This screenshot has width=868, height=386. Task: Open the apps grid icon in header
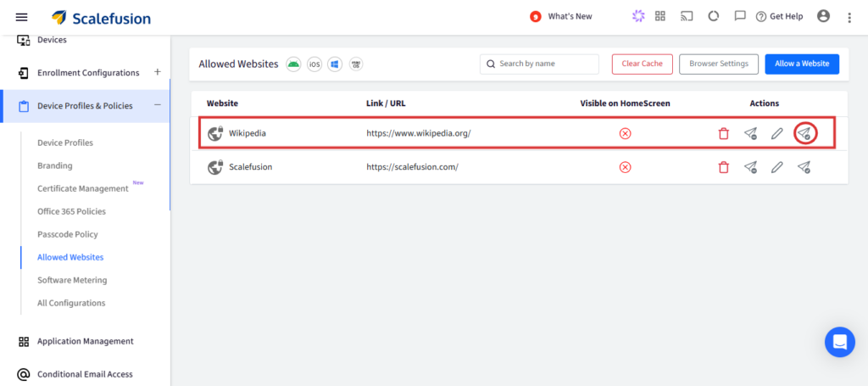point(659,16)
